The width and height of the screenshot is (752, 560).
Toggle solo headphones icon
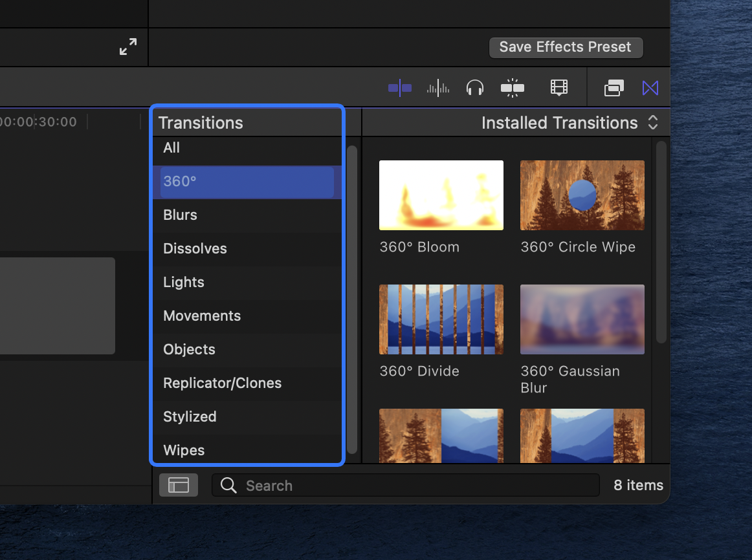pyautogui.click(x=475, y=88)
